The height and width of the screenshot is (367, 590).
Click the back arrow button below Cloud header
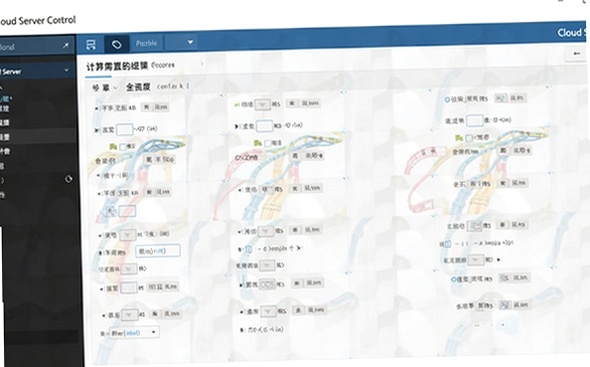coord(576,53)
